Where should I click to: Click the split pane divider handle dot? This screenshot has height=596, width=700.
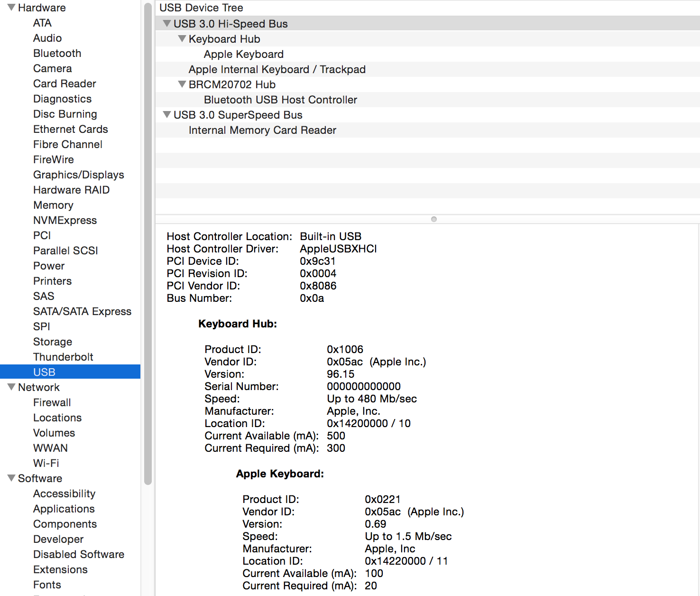[x=433, y=219]
